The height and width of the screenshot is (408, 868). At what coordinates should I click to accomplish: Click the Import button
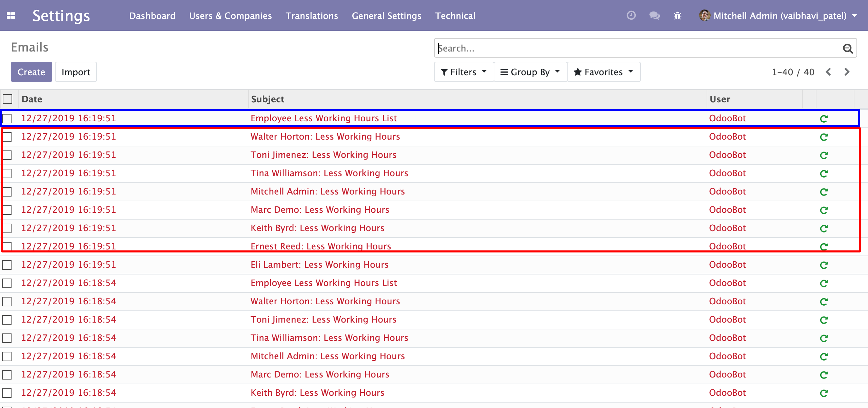[x=76, y=72]
